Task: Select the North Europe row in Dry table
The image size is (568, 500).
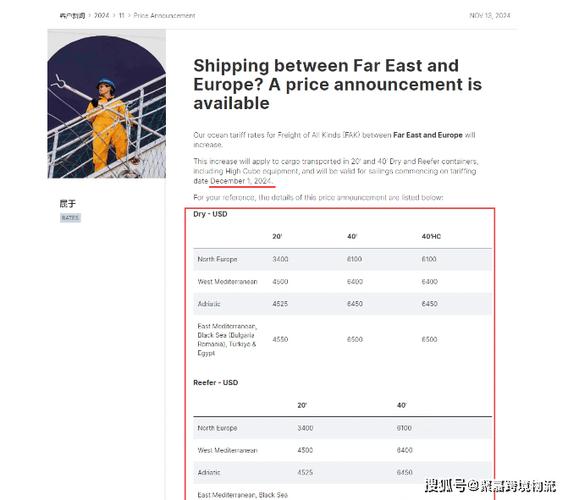Action: click(342, 259)
